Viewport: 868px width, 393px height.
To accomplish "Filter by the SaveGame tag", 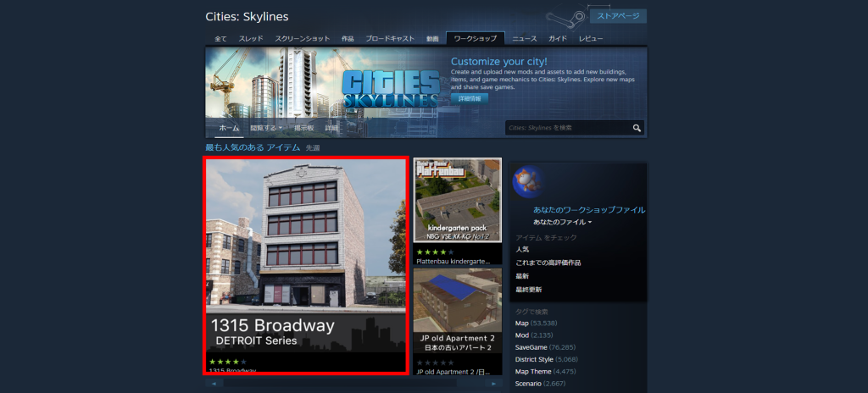I will pyautogui.click(x=531, y=347).
